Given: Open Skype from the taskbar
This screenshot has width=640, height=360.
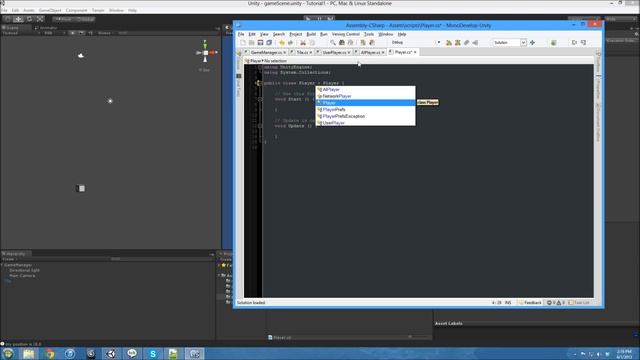Looking at the screenshot, I should (x=153, y=353).
